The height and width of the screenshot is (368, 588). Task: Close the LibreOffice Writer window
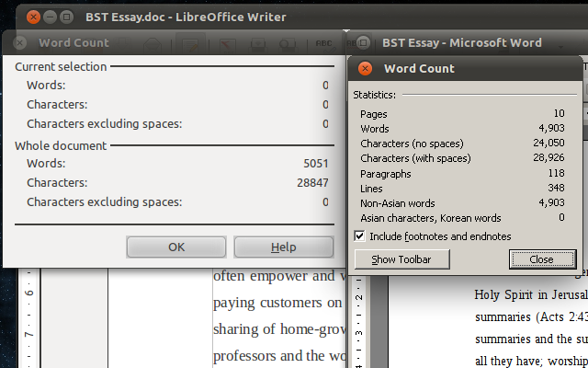coord(33,17)
